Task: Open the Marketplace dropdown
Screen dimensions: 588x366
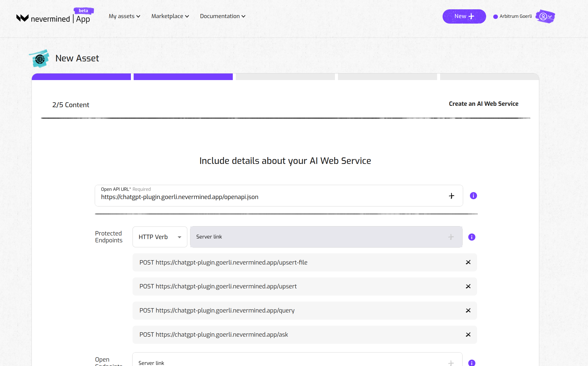Action: 170,16
